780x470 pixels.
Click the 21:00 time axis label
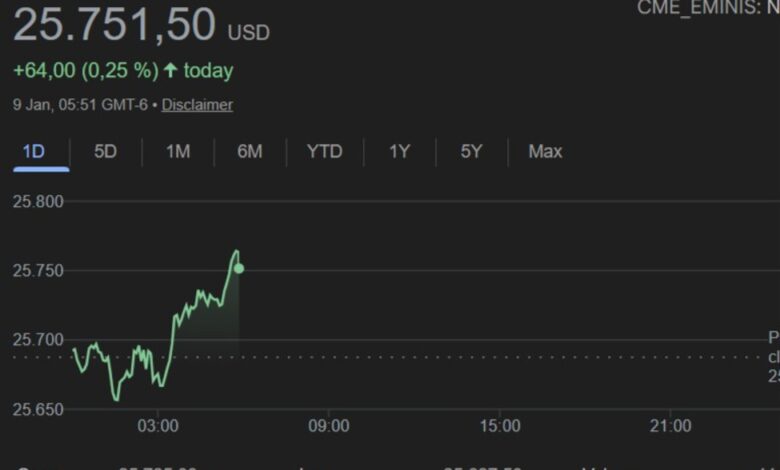670,426
